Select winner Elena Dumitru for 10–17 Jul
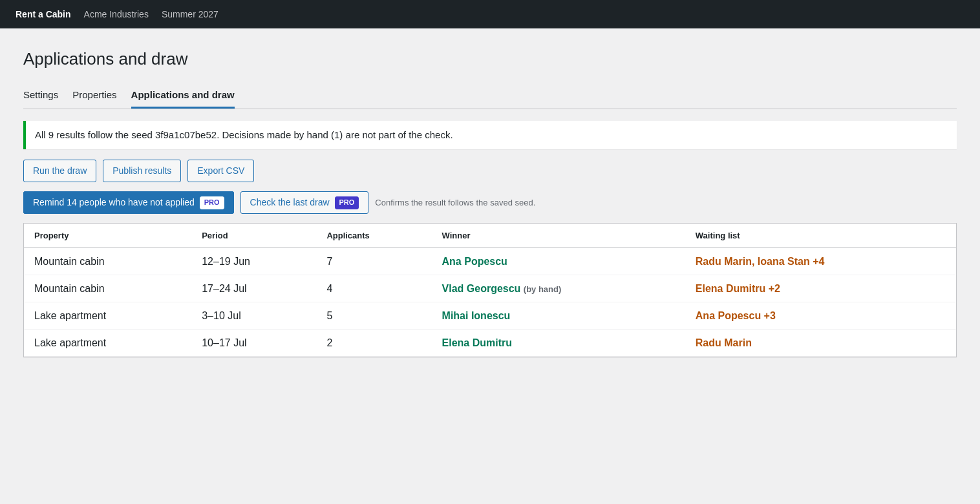Viewport: 980px width, 504px height. pos(476,343)
